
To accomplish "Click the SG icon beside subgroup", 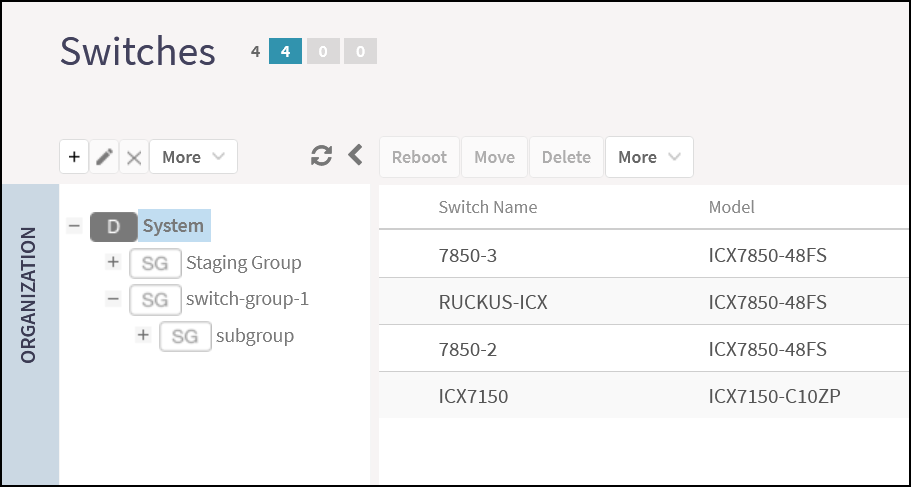I will (185, 336).
